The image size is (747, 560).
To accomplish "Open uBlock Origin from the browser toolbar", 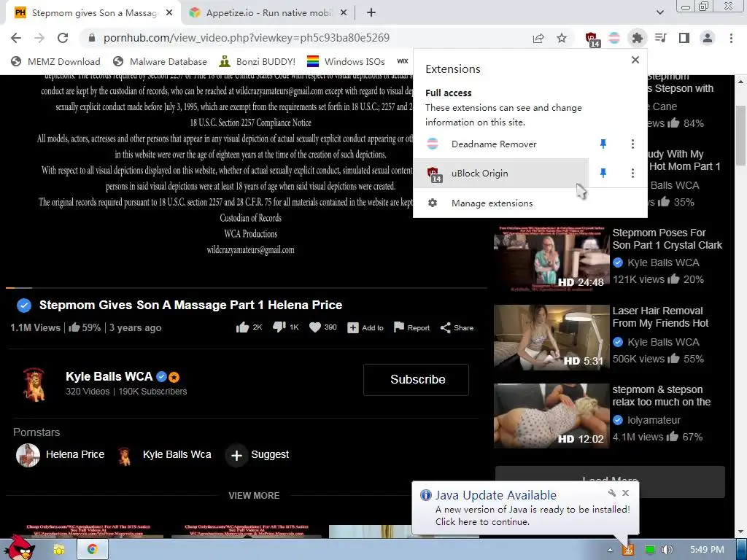I will point(592,39).
